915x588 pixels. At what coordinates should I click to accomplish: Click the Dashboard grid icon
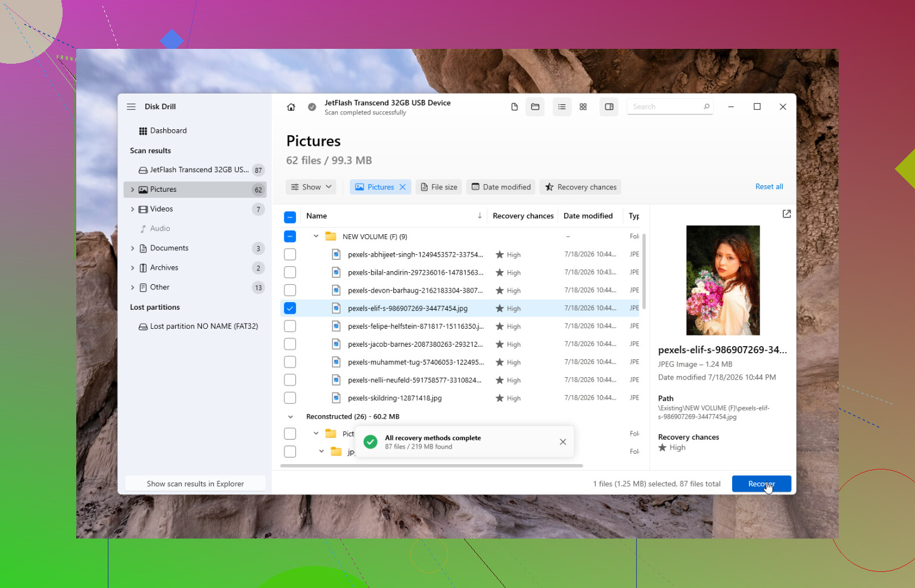(143, 131)
